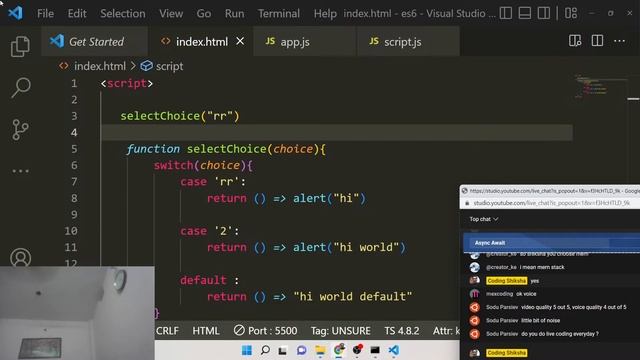Click line number 4 in the gutter
The image size is (640, 360).
tap(74, 133)
